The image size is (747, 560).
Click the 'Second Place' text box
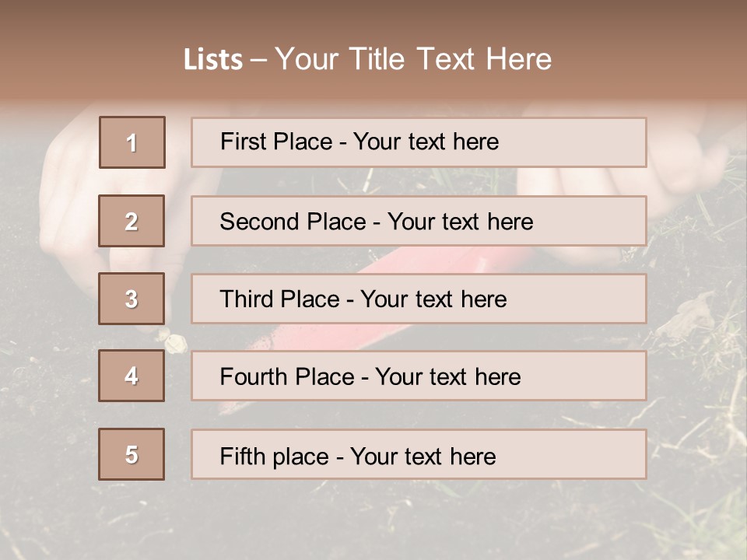click(419, 221)
